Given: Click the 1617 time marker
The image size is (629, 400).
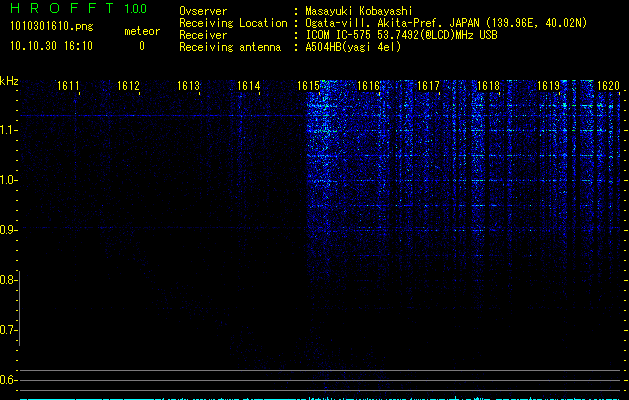Looking at the screenshot, I should (x=428, y=86).
